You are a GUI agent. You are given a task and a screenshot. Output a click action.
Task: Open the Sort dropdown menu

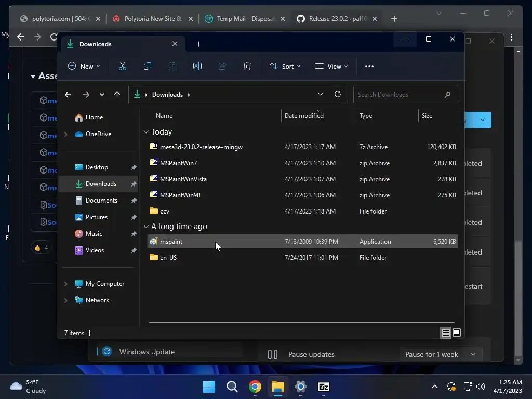pyautogui.click(x=285, y=66)
